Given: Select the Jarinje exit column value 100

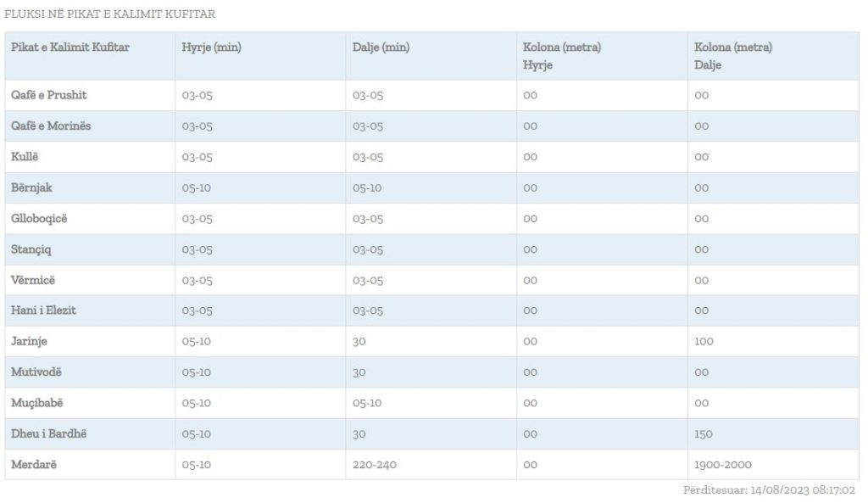Looking at the screenshot, I should click(x=704, y=341).
